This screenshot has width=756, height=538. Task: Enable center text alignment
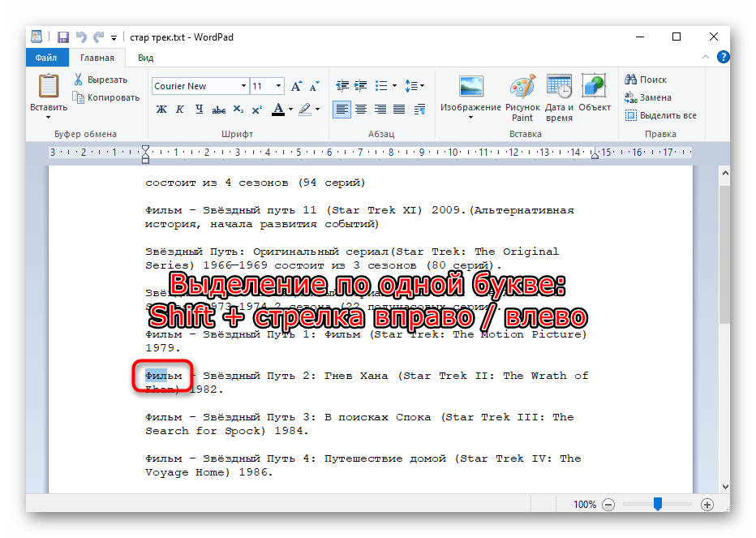point(361,110)
